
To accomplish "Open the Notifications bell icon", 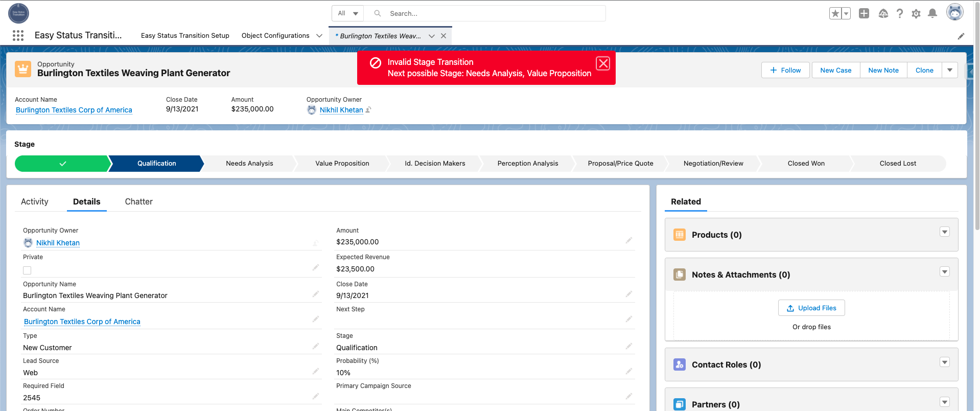I will [x=932, y=14].
